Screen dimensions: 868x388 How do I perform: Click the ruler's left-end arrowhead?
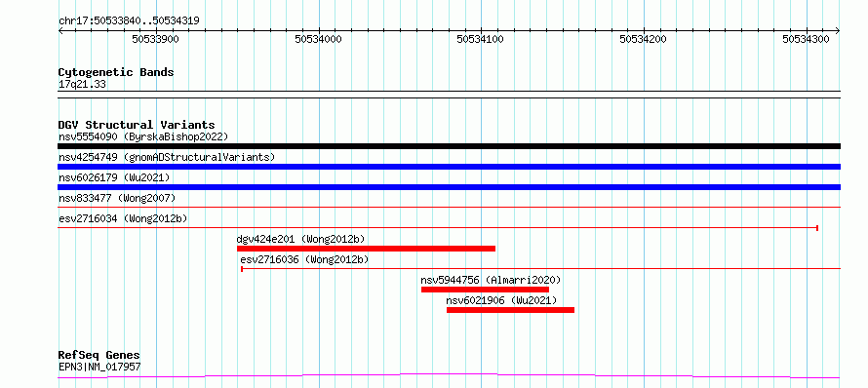click(60, 31)
